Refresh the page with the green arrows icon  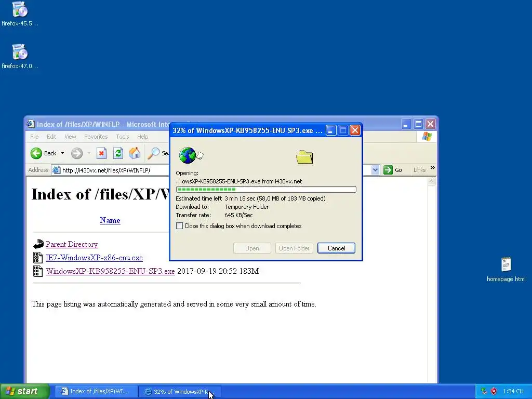coord(118,153)
